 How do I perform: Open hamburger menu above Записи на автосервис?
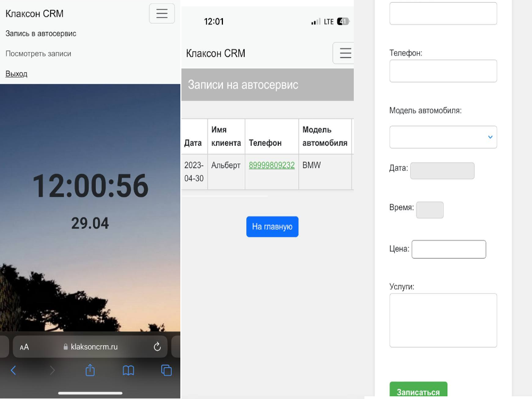point(345,53)
